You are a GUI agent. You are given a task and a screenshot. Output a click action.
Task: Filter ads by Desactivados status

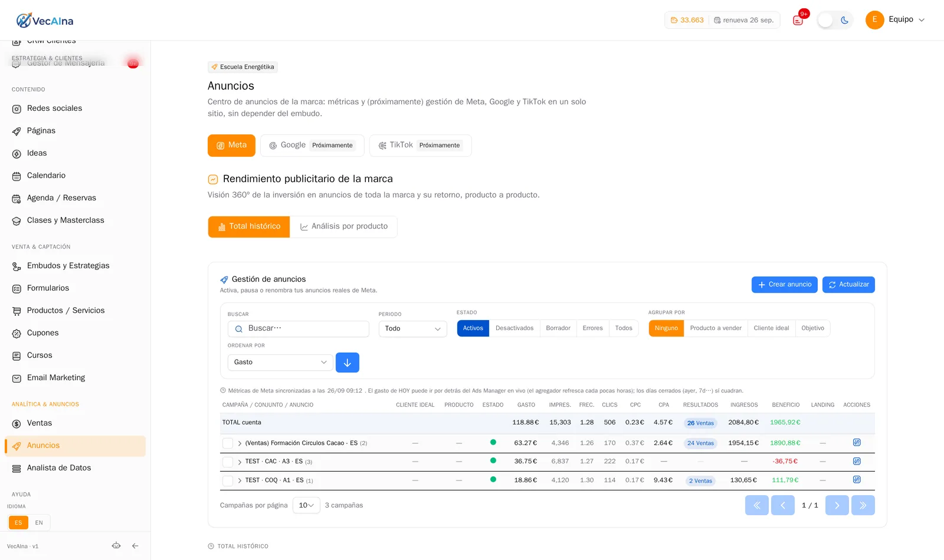[x=514, y=328]
